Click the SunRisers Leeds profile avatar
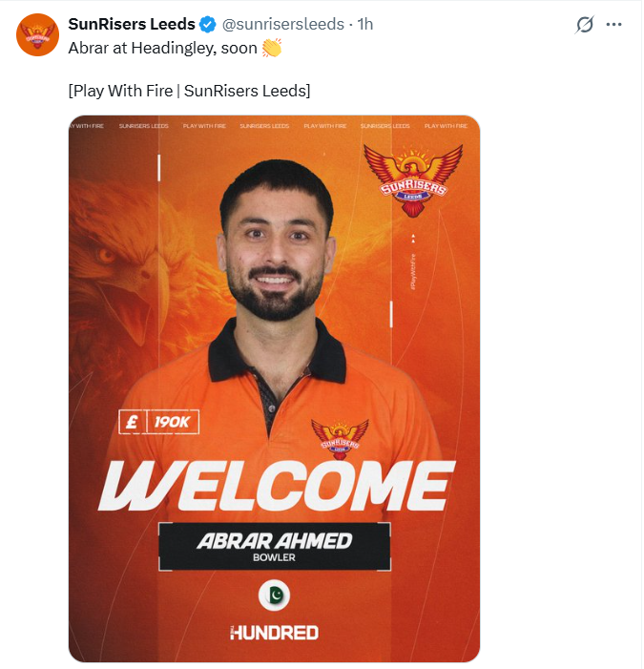Image resolution: width=644 pixels, height=669 pixels. pos(37,34)
